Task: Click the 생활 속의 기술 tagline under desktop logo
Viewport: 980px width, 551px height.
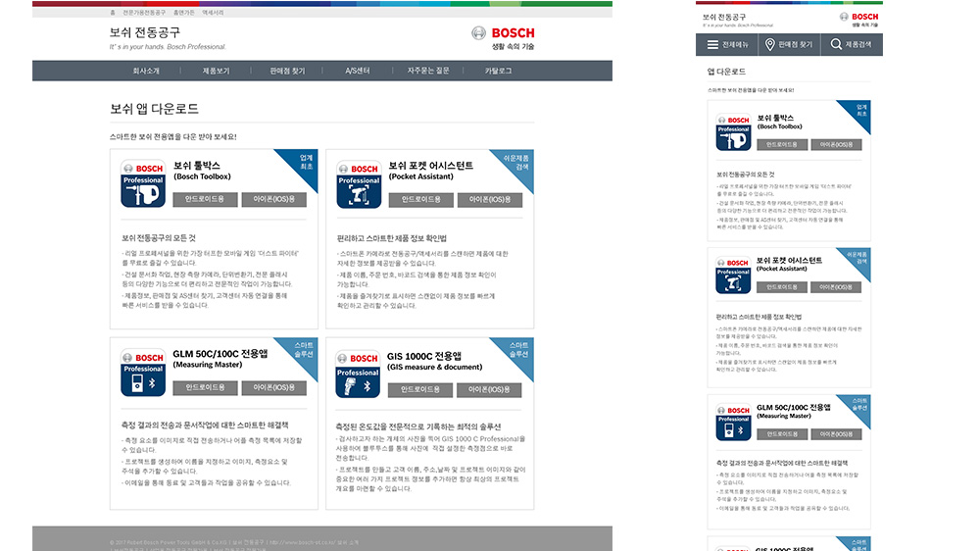Action: 513,47
